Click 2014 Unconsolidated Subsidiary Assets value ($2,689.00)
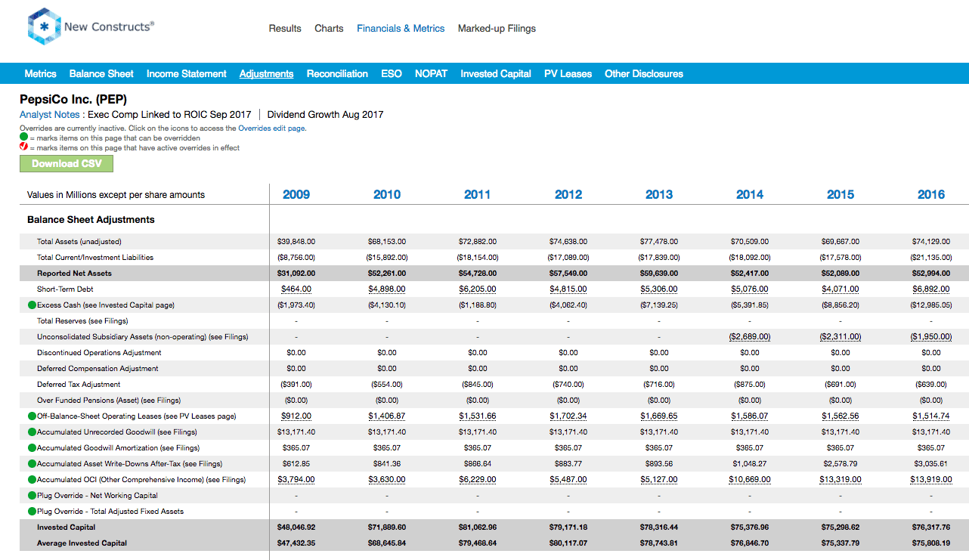Screen dimensions: 969x560 (x=750, y=337)
